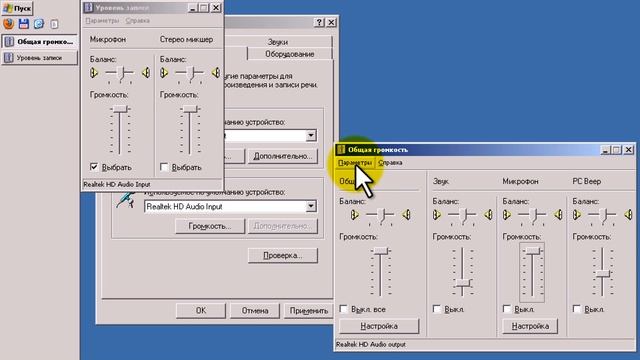This screenshot has width=640, height=360.
Task: Click left speaker icon of PC Beep balance
Action: [x=577, y=215]
